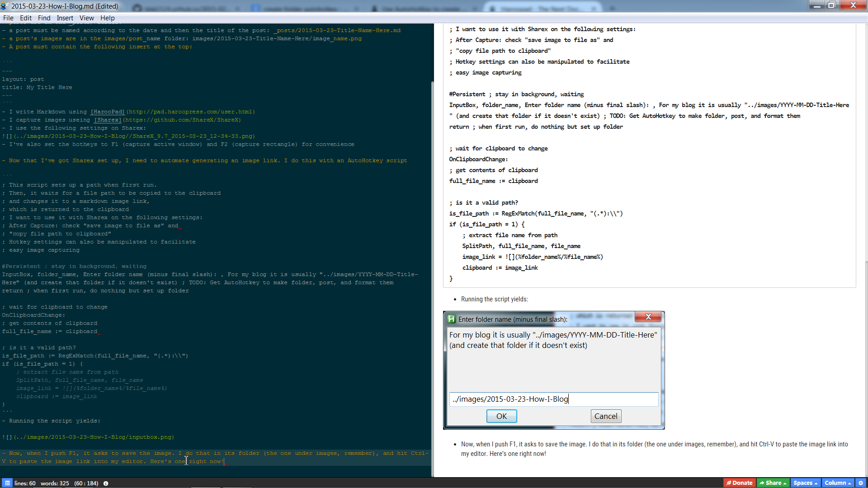
Task: Open the View menu
Action: pyautogui.click(x=86, y=18)
